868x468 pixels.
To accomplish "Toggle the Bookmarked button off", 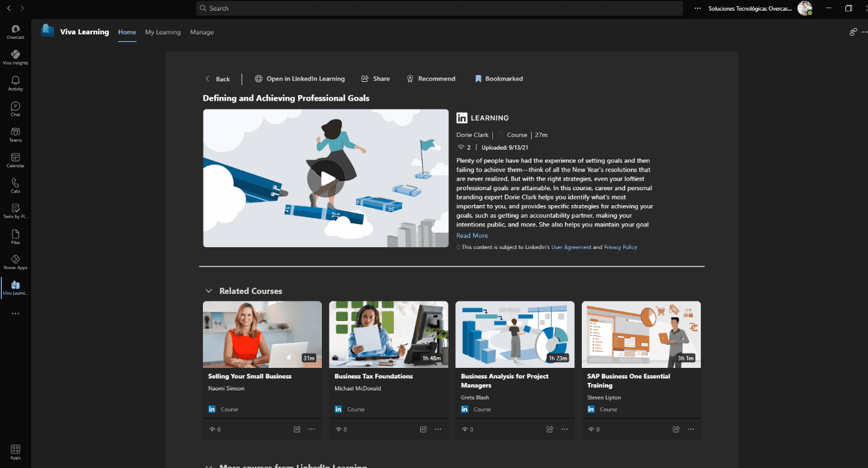I will coord(499,79).
